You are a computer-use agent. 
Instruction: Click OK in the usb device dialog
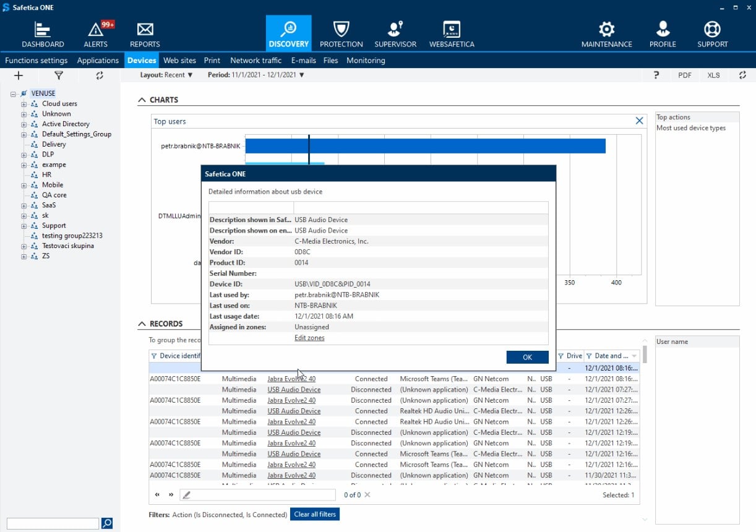tap(527, 357)
